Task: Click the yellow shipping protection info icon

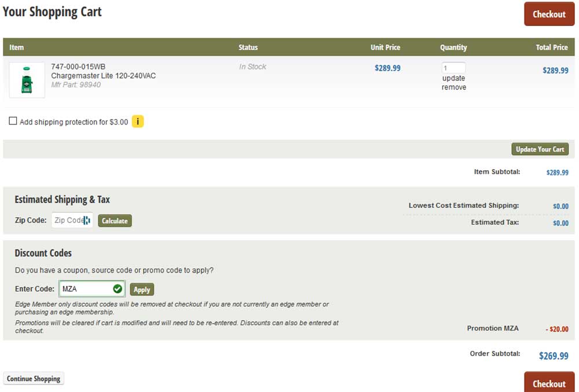Action: click(x=138, y=122)
